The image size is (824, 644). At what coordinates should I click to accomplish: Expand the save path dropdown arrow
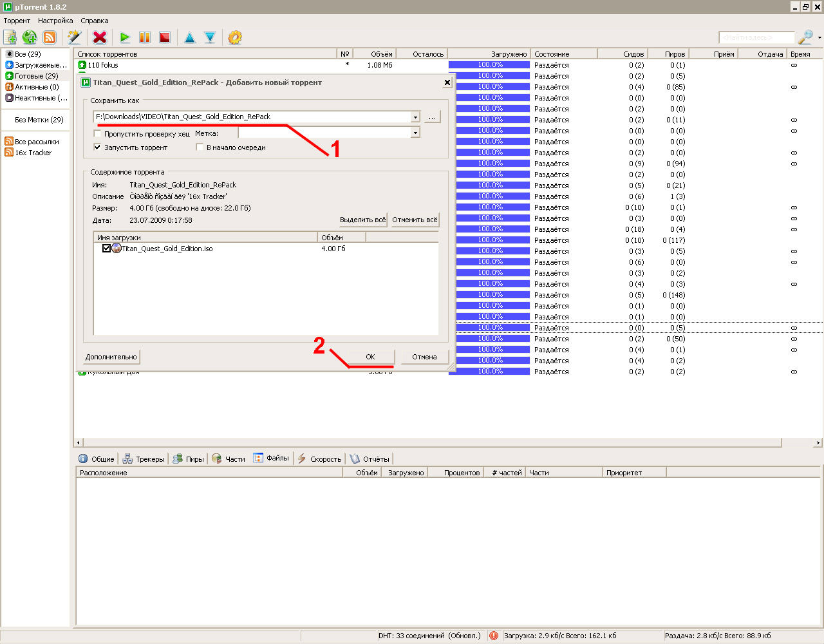click(415, 117)
